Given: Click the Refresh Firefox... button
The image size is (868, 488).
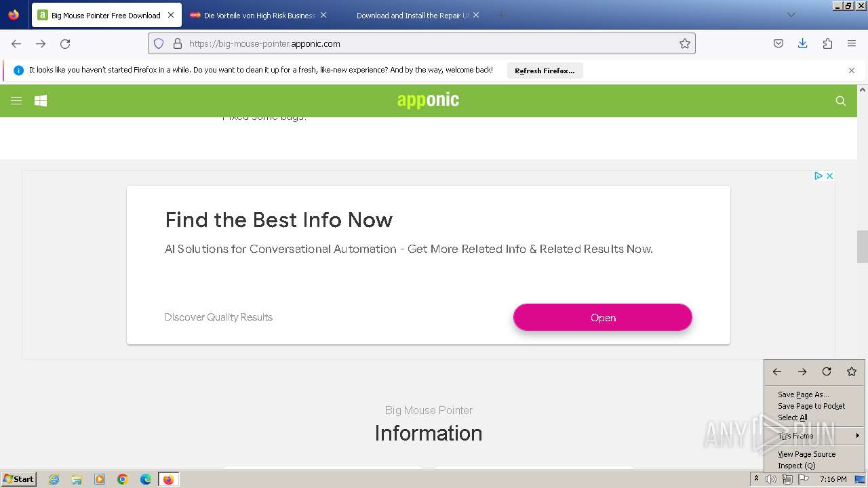Looking at the screenshot, I should [x=545, y=70].
